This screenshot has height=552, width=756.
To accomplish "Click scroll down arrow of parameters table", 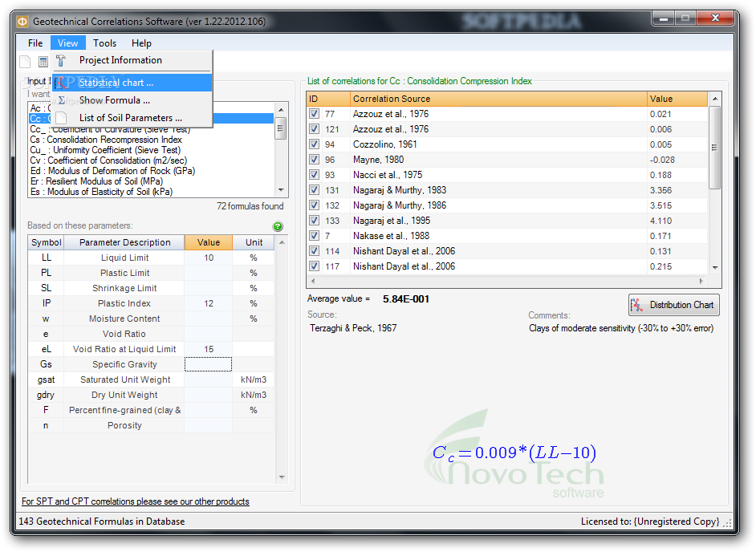I will pos(282,477).
